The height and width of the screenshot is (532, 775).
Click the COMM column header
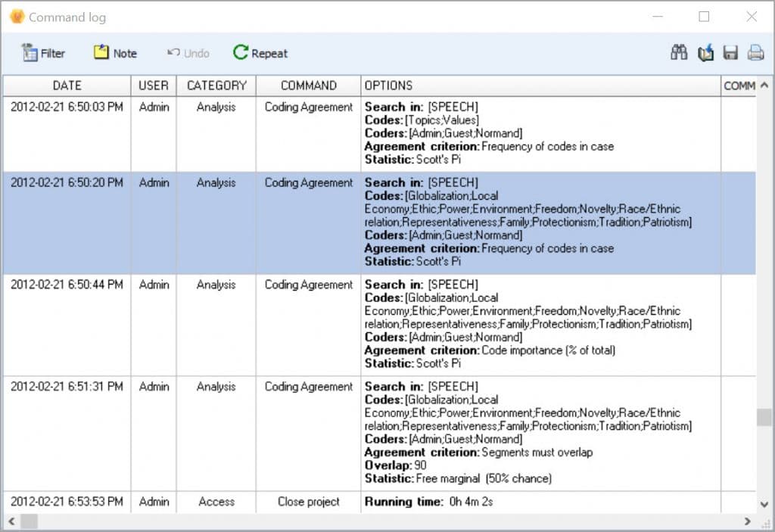[737, 86]
